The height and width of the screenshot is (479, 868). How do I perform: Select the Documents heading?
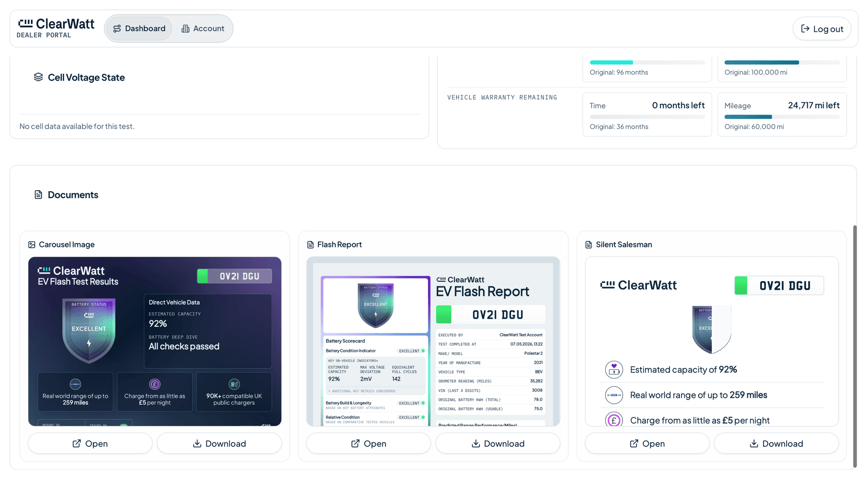[73, 195]
